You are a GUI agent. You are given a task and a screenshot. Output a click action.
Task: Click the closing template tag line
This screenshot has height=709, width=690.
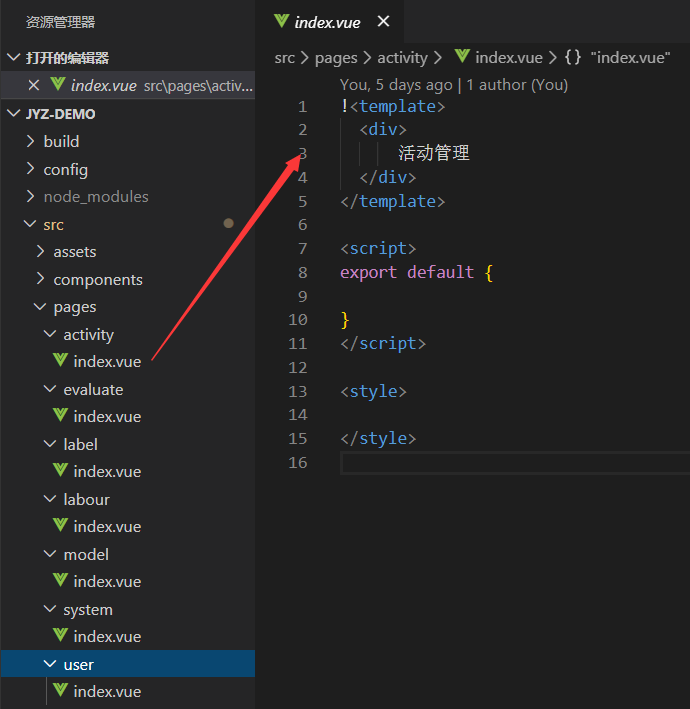(x=392, y=201)
